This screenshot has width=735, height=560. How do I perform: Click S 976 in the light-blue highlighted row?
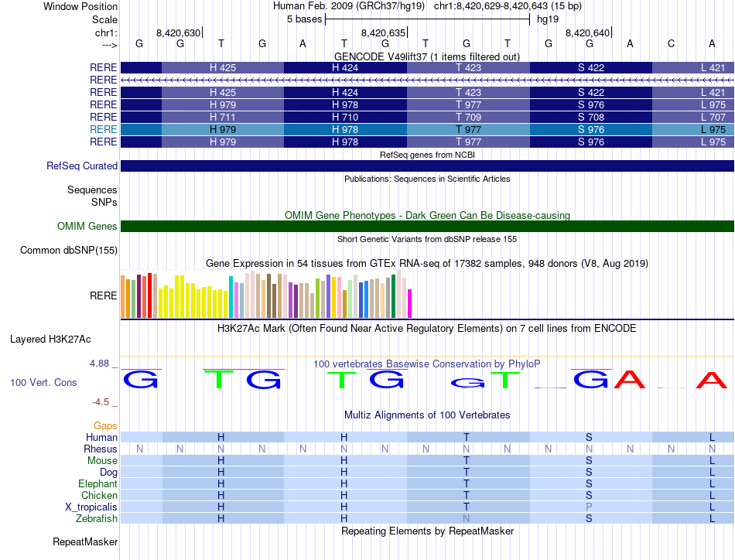(591, 129)
